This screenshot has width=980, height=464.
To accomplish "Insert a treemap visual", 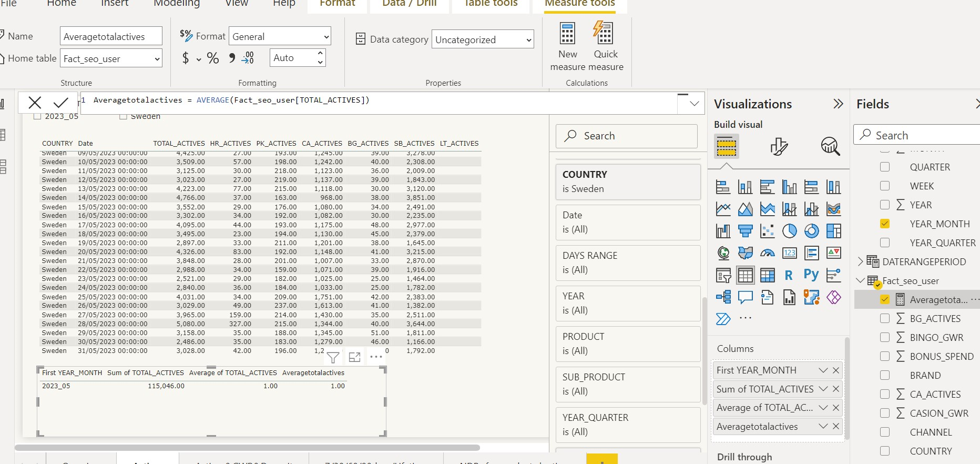I will pyautogui.click(x=833, y=231).
